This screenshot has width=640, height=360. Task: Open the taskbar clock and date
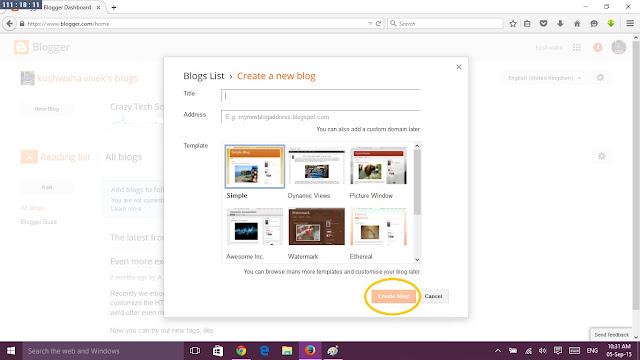pyautogui.click(x=619, y=351)
